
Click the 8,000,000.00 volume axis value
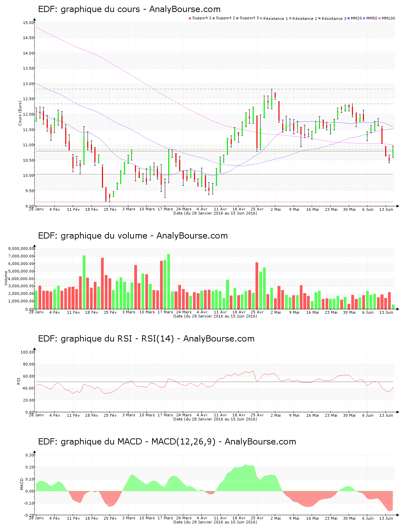(22, 249)
